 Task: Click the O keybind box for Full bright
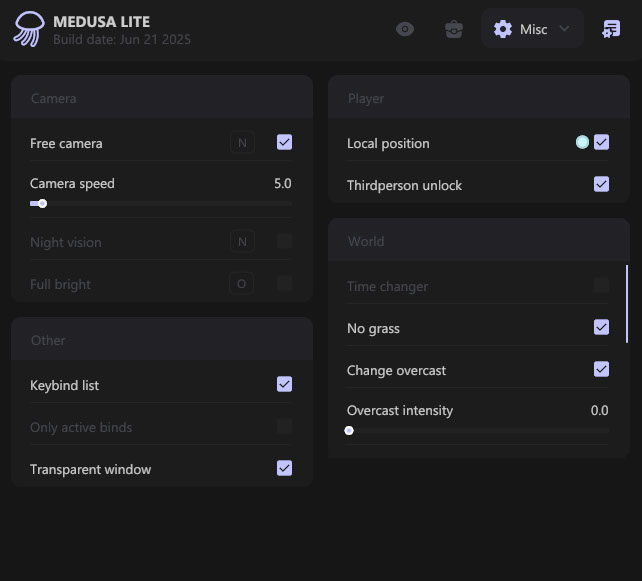point(241,284)
